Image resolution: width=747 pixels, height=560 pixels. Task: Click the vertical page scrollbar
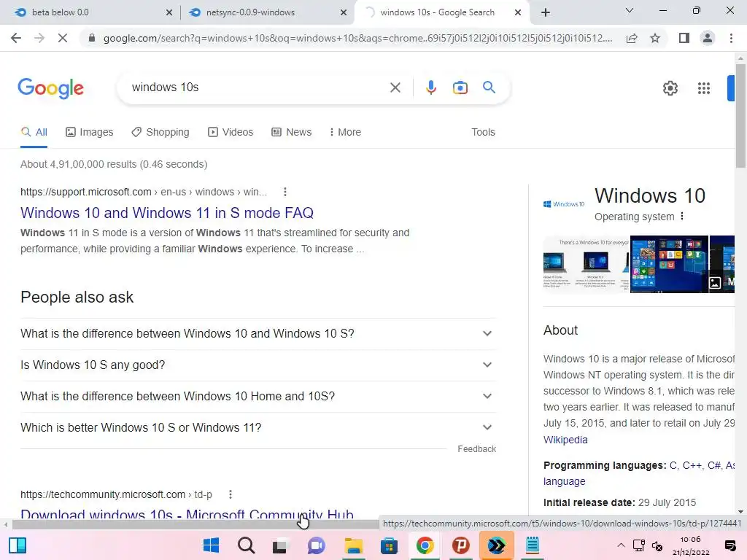tap(740, 114)
